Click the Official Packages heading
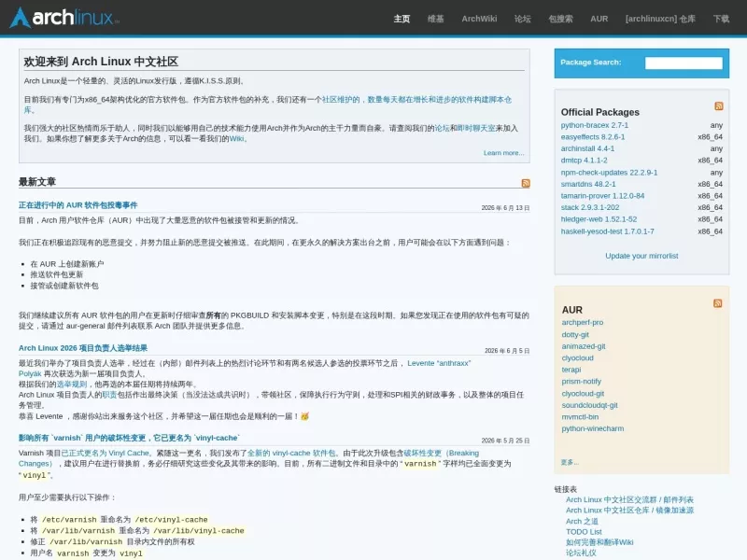 599,112
